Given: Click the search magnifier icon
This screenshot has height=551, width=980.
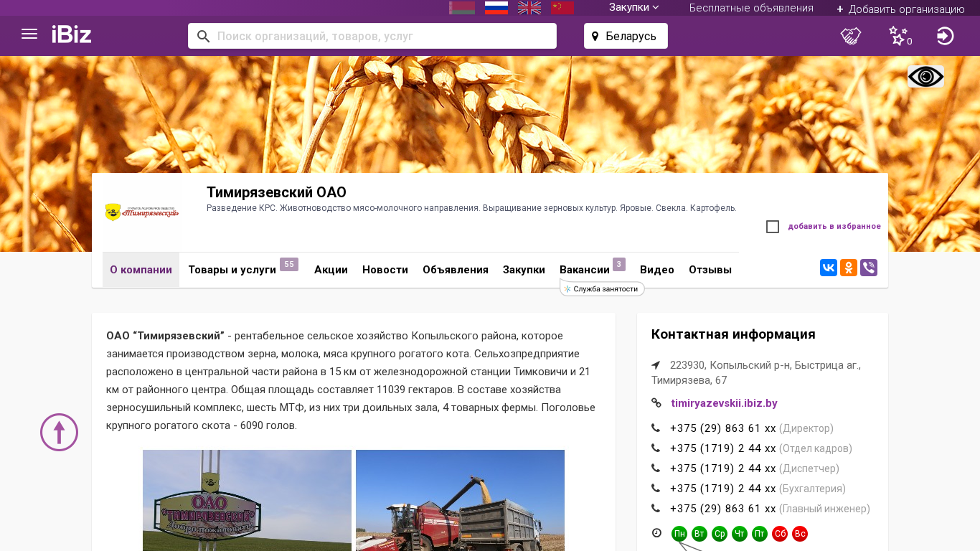Looking at the screenshot, I should coord(203,36).
